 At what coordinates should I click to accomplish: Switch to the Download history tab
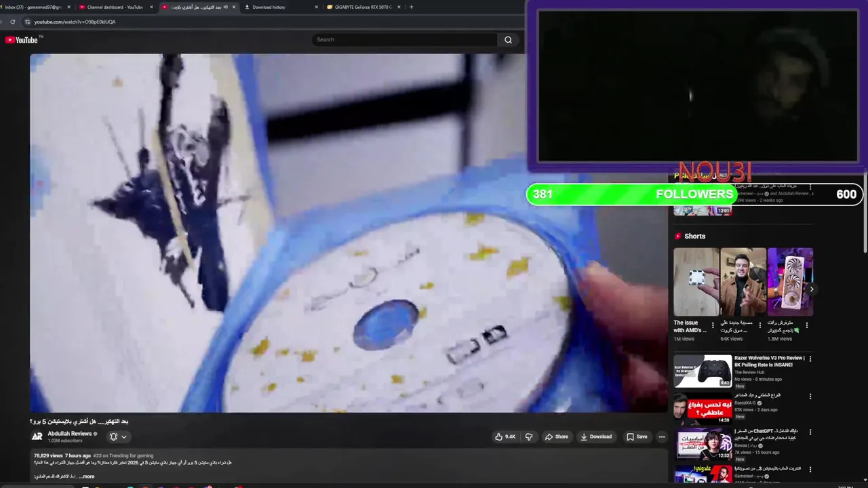pyautogui.click(x=269, y=7)
